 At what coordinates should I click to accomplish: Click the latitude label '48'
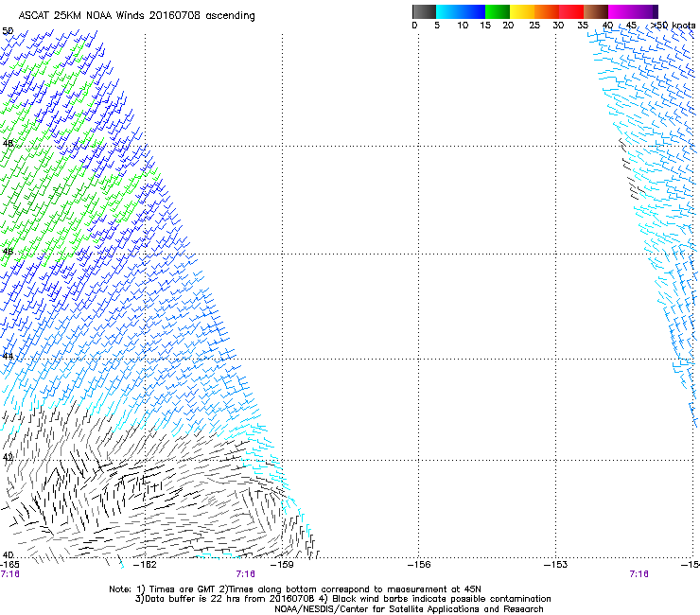pos(8,144)
